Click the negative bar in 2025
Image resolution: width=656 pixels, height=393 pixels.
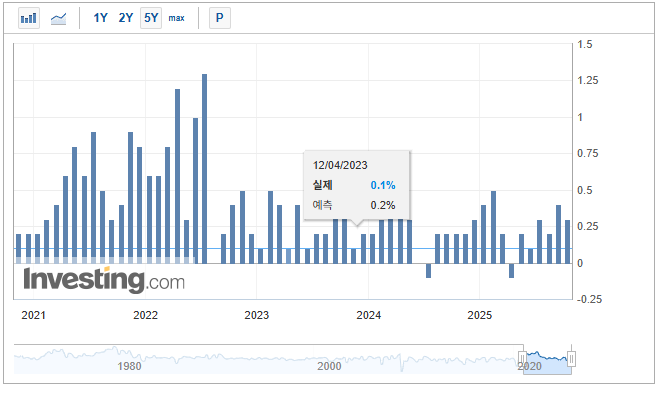tap(512, 270)
